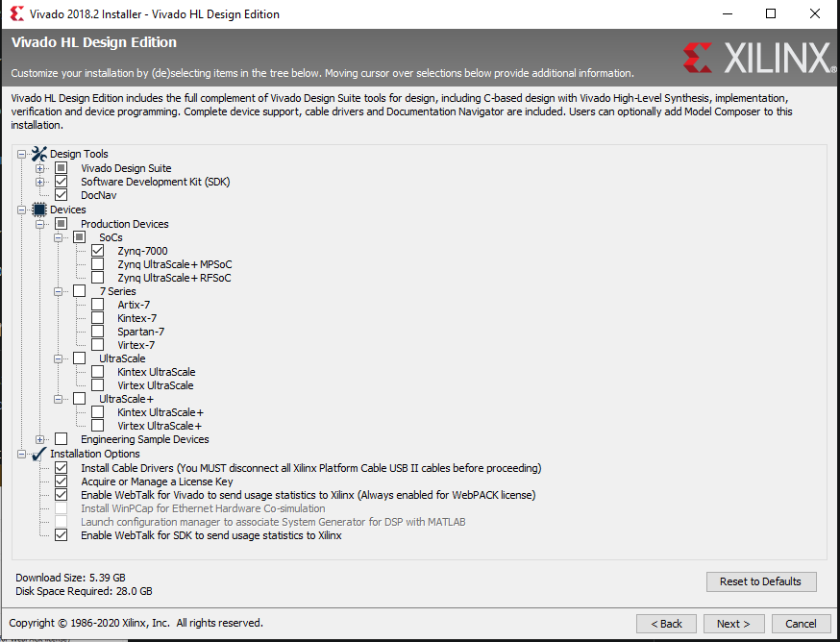The height and width of the screenshot is (642, 840).
Task: Click Reset to Defaults button
Action: tap(761, 582)
